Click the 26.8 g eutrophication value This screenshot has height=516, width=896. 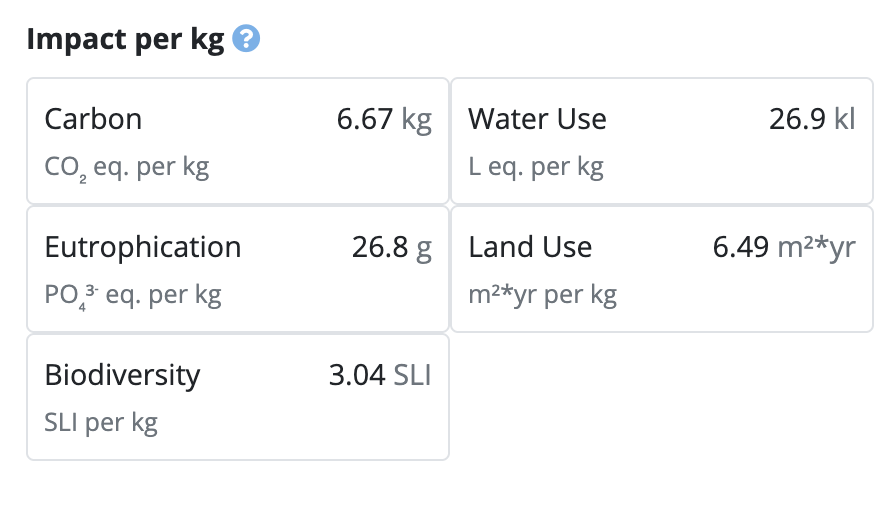[x=391, y=247]
